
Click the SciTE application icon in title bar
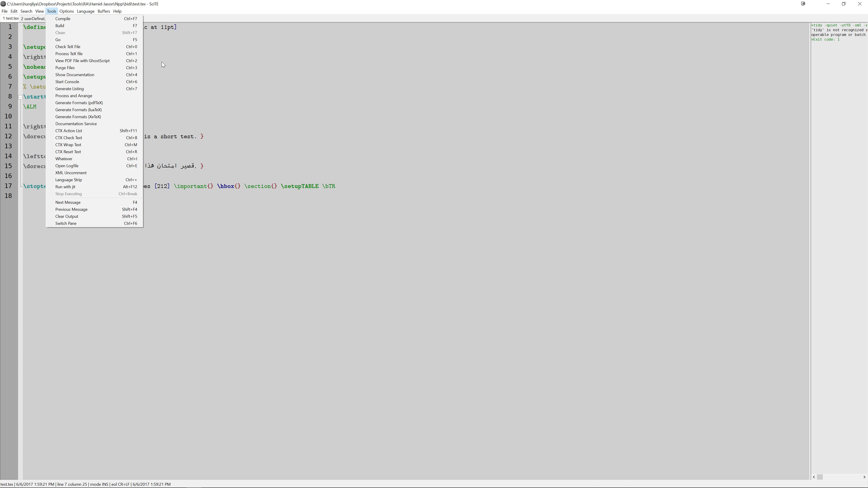pos(3,4)
